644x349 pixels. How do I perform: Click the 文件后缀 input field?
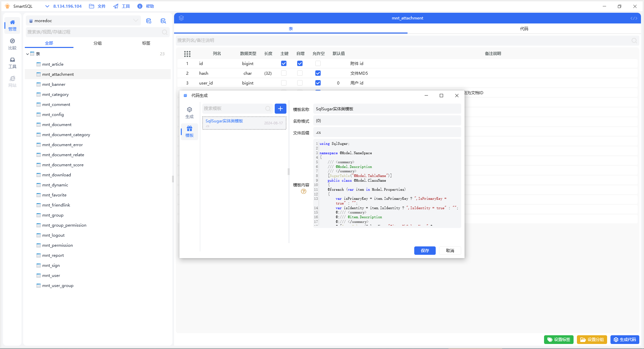click(387, 132)
